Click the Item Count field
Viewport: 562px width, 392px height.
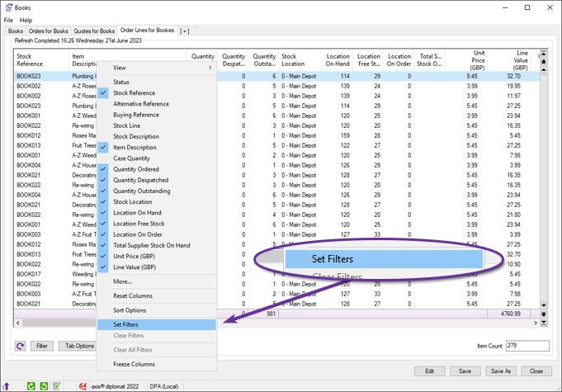[x=527, y=346]
